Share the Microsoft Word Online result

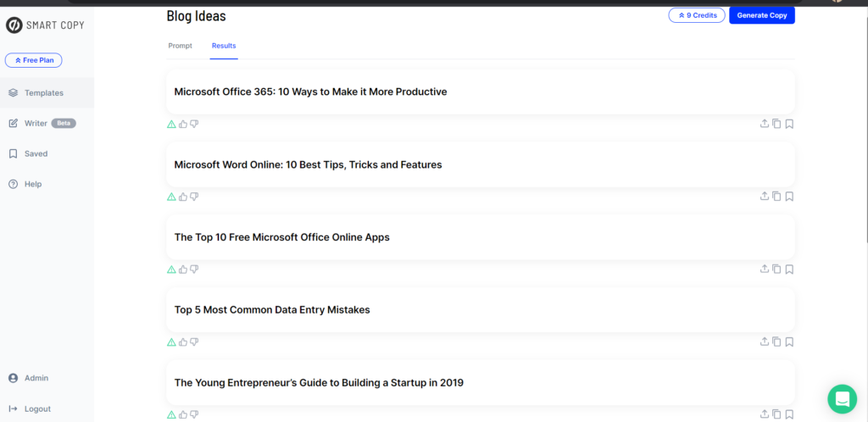765,197
